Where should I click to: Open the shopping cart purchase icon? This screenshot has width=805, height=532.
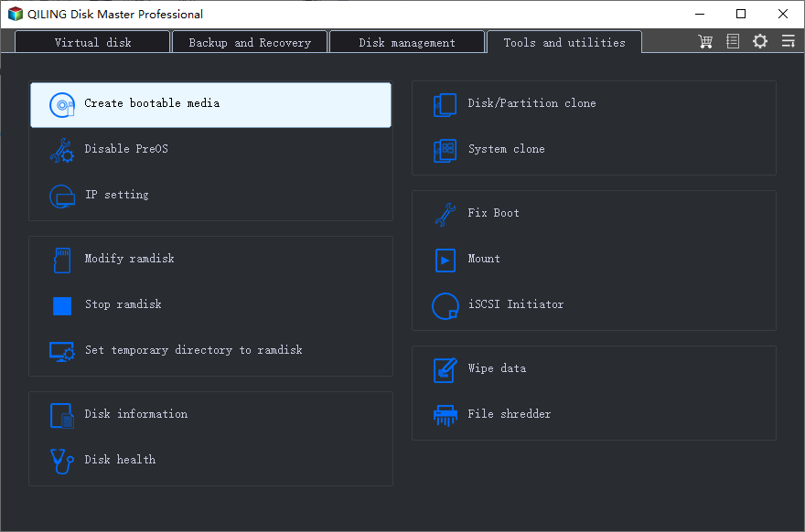pos(705,41)
